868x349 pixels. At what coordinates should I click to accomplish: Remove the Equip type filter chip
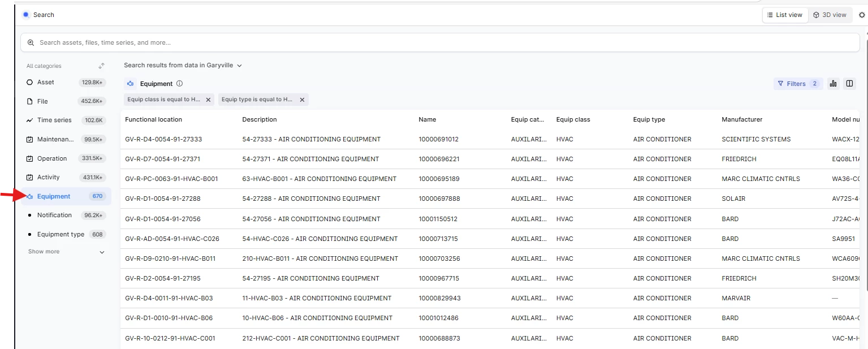pos(302,100)
